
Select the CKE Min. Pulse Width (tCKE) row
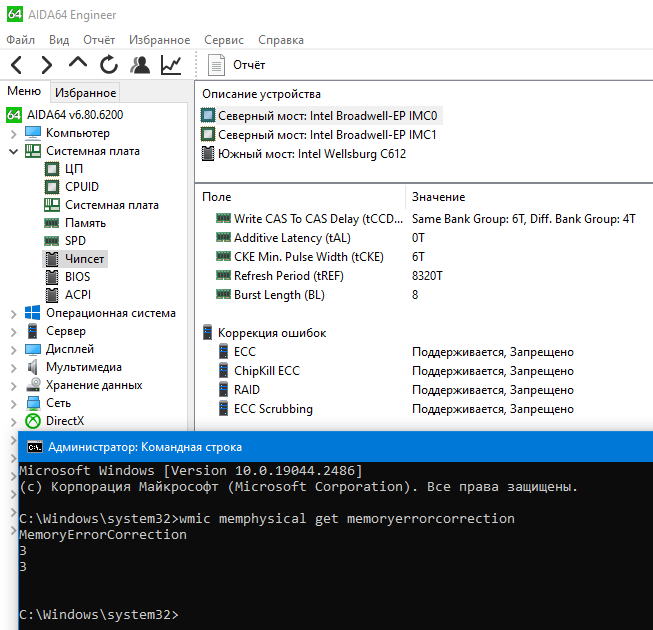coord(425,256)
